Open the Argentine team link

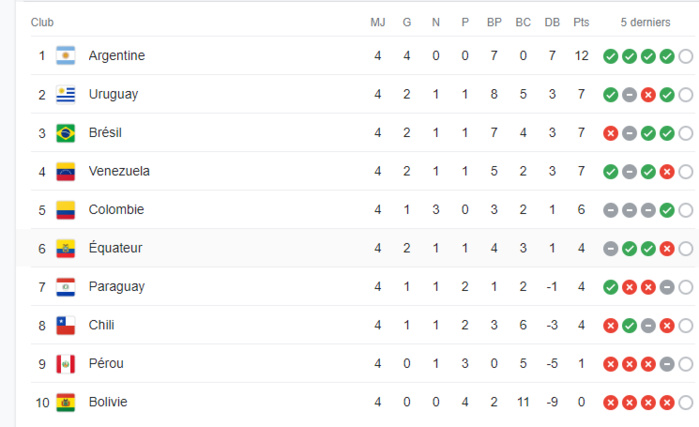pyautogui.click(x=116, y=56)
